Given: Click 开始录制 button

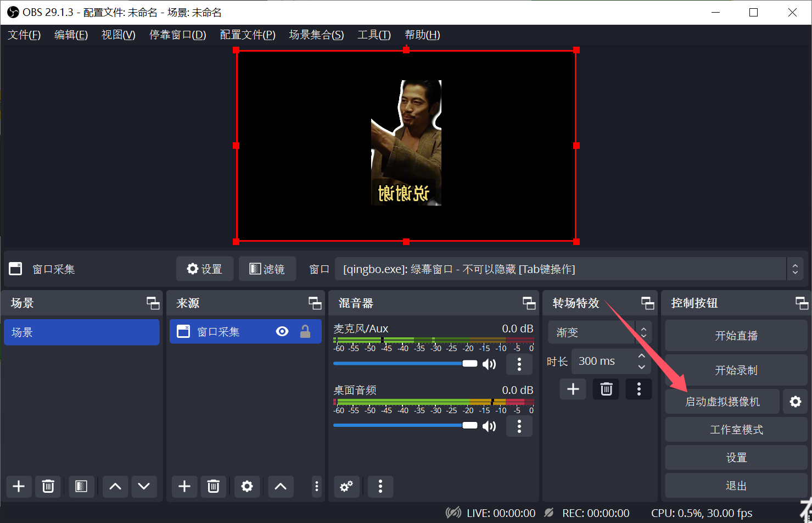Looking at the screenshot, I should coord(736,370).
